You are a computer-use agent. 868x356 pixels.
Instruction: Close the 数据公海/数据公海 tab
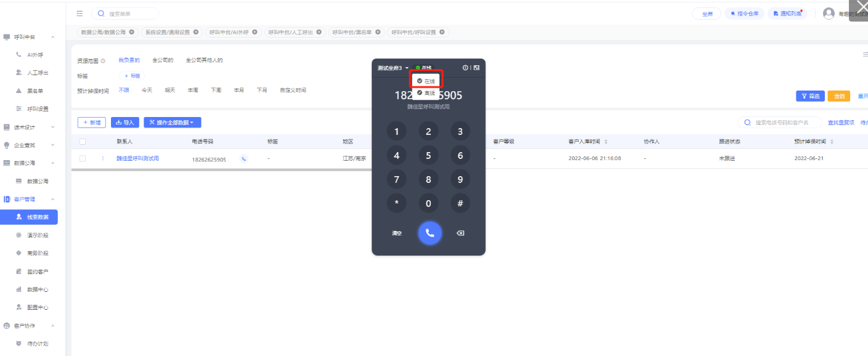pyautogui.click(x=131, y=32)
